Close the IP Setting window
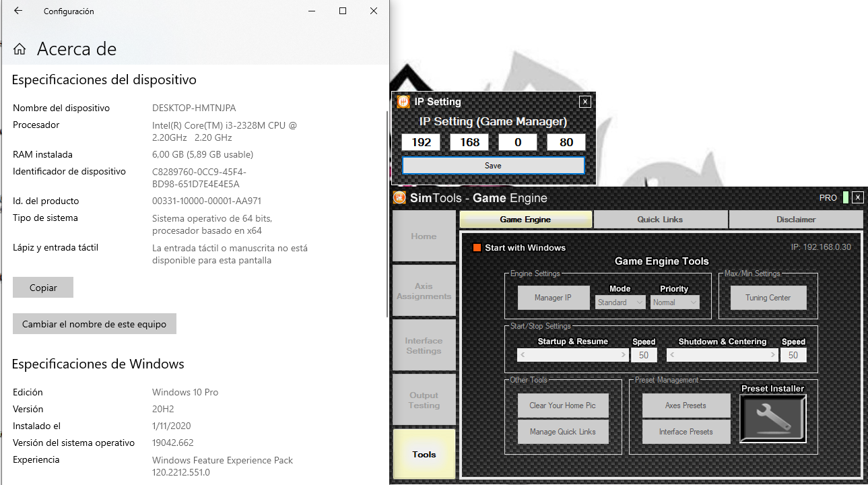 point(585,102)
